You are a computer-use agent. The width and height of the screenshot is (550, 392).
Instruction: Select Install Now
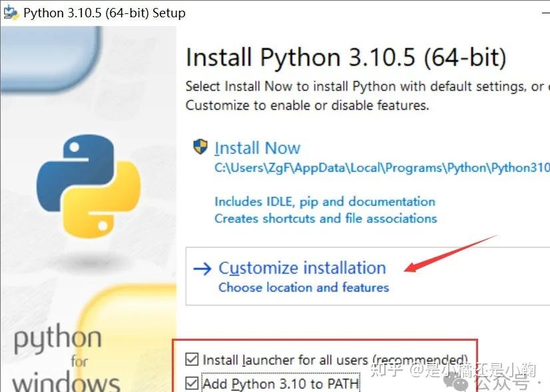pyautogui.click(x=257, y=147)
